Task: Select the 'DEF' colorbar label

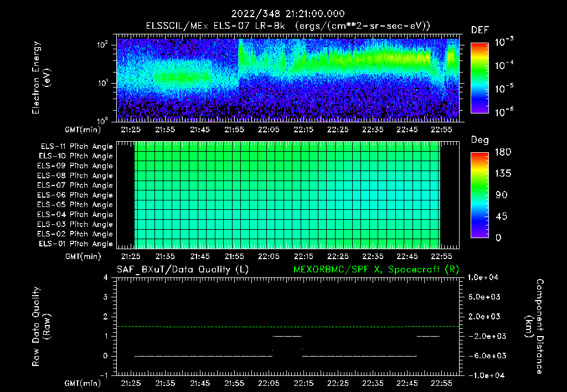Action: pos(480,30)
